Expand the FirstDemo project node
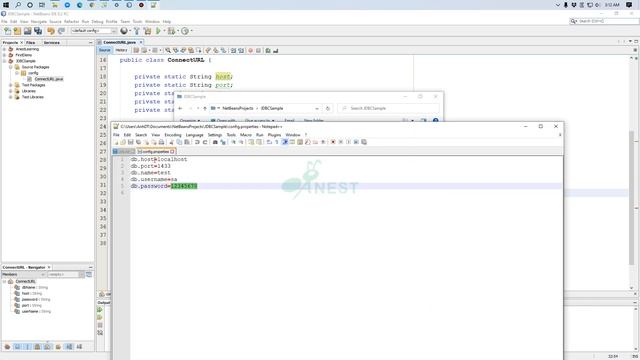Screen dimensions: 640x360 pyautogui.click(x=4, y=55)
